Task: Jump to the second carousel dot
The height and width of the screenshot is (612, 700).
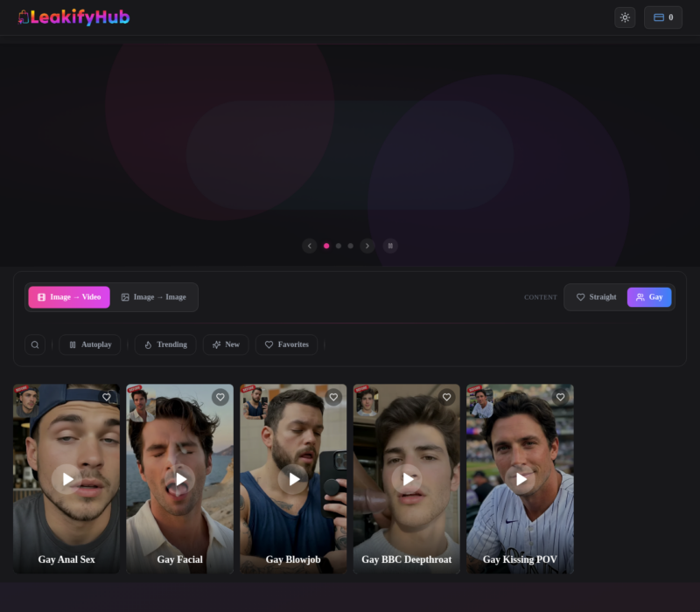Action: tap(339, 246)
